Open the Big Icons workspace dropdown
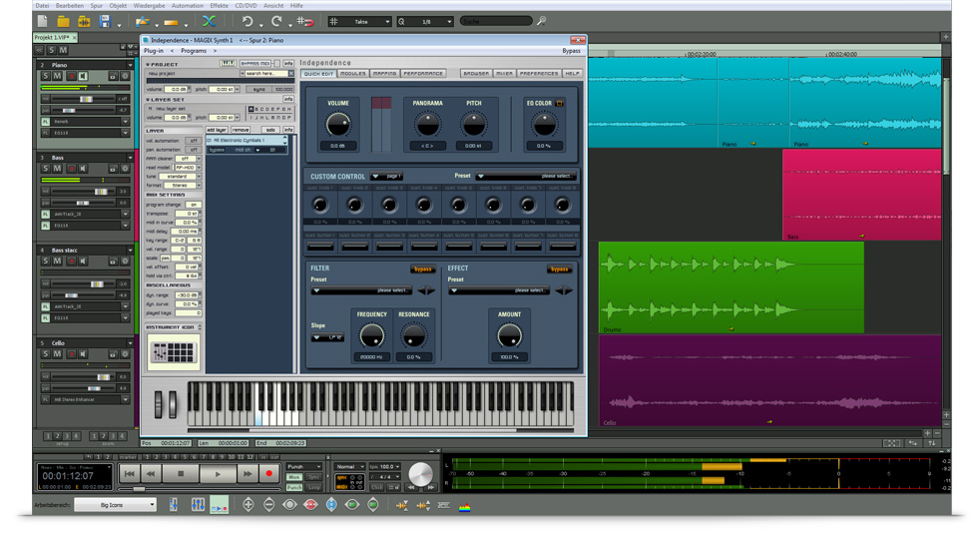 [x=115, y=505]
